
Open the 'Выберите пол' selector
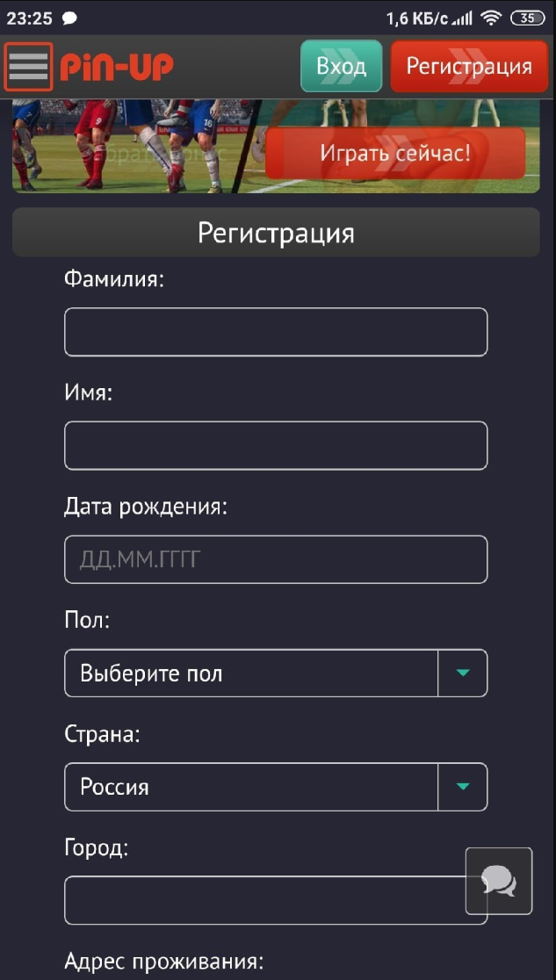click(x=251, y=674)
